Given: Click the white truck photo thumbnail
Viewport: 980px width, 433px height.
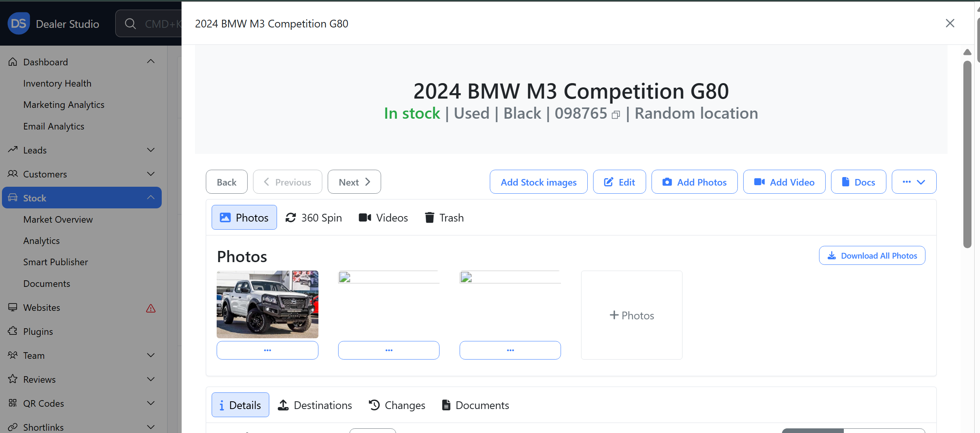Looking at the screenshot, I should click(267, 304).
